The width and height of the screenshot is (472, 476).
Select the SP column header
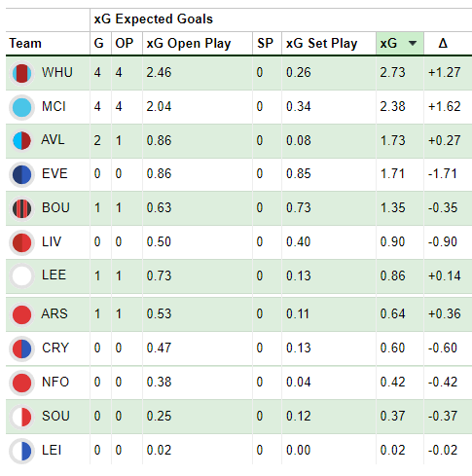pyautogui.click(x=265, y=43)
